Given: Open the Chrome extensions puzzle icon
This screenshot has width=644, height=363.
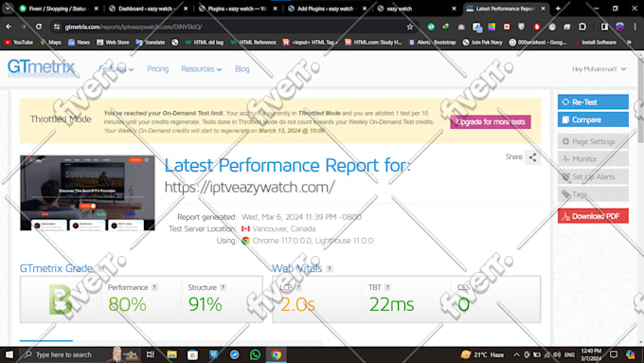Looking at the screenshot, I should point(582,27).
